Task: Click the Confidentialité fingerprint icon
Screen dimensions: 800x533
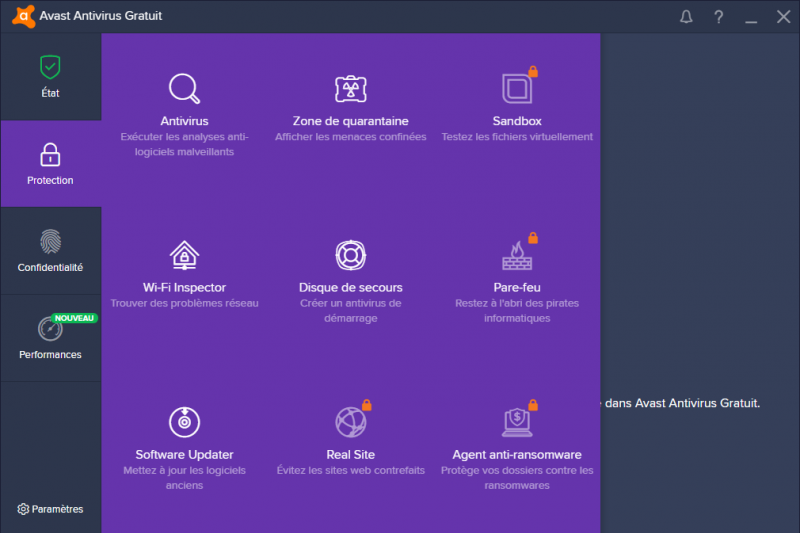Action: [51, 241]
